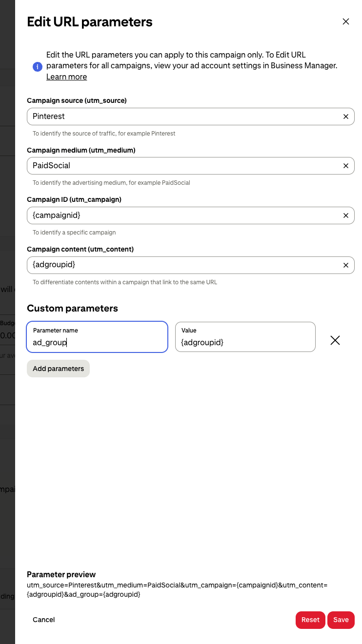Click the Custom parameters heading
Viewport: 362px width, 644px height.
pyautogui.click(x=72, y=308)
